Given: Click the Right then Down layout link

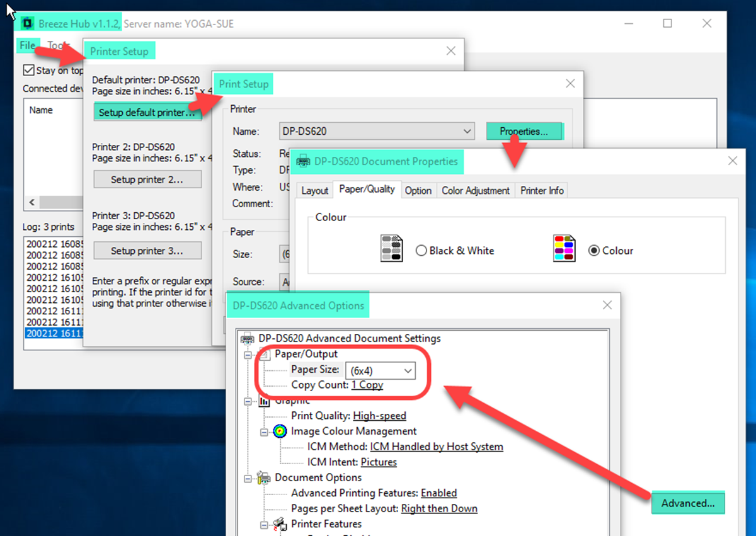Looking at the screenshot, I should coord(439,509).
